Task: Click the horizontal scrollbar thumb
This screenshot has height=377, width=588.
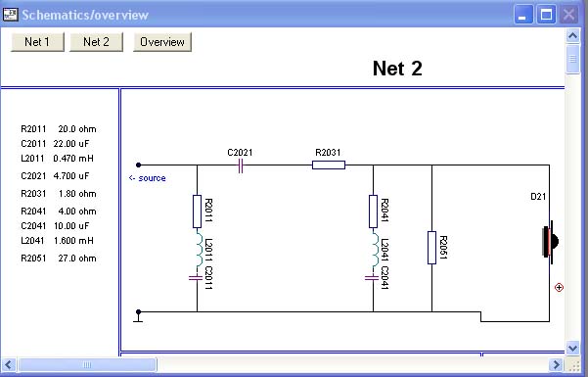Action: coord(87,364)
